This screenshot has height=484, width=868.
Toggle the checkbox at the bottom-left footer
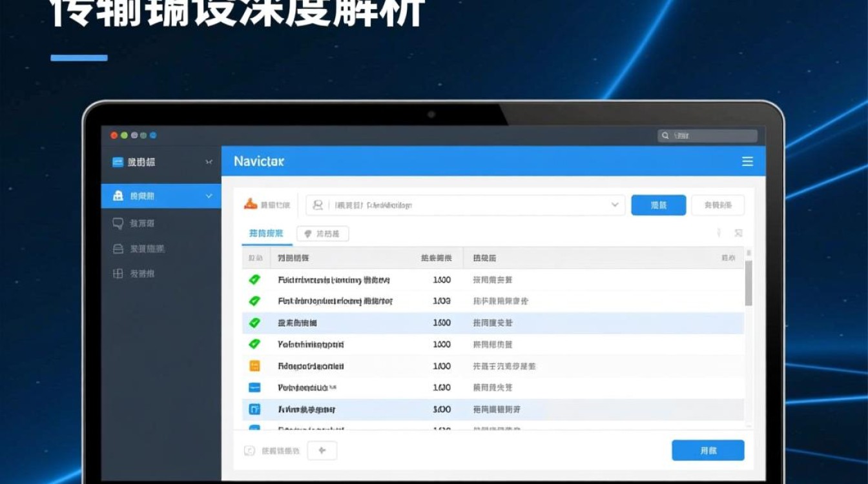[x=249, y=450]
